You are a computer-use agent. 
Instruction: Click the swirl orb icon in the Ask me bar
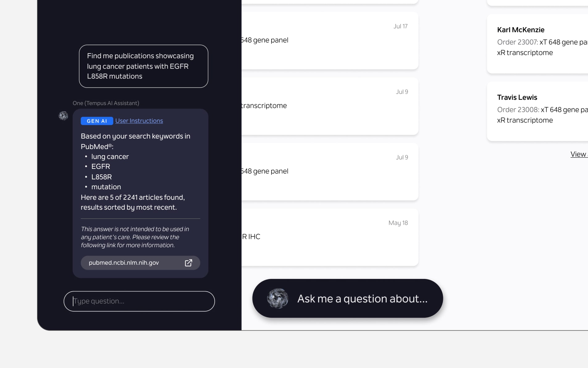(x=278, y=298)
